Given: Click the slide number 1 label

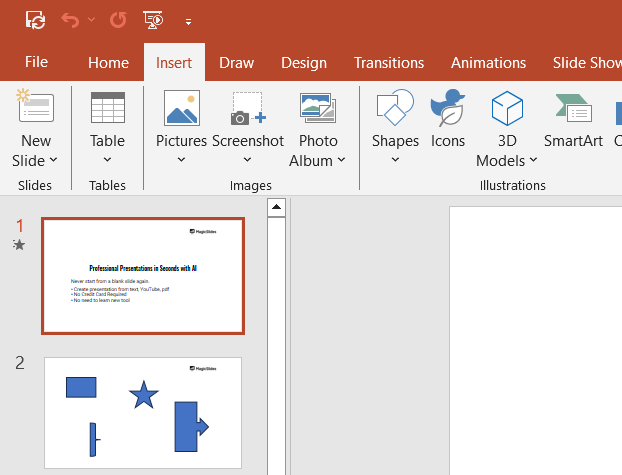Looking at the screenshot, I should [x=20, y=226].
